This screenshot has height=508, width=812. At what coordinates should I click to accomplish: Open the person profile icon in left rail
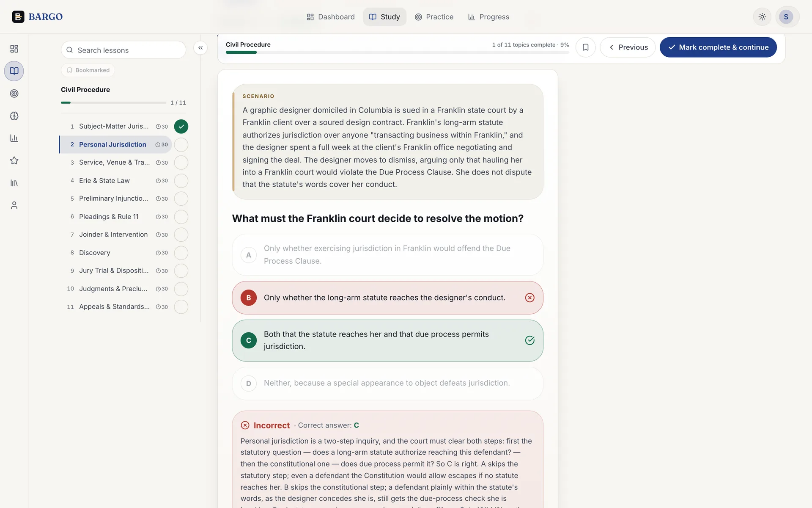coord(14,205)
